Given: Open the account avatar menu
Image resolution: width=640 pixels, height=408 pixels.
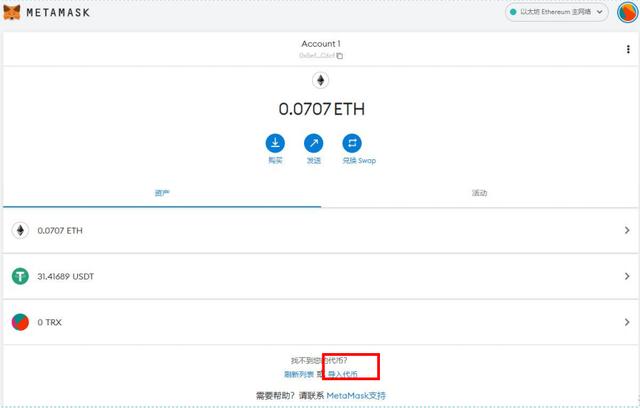Looking at the screenshot, I should [x=623, y=13].
